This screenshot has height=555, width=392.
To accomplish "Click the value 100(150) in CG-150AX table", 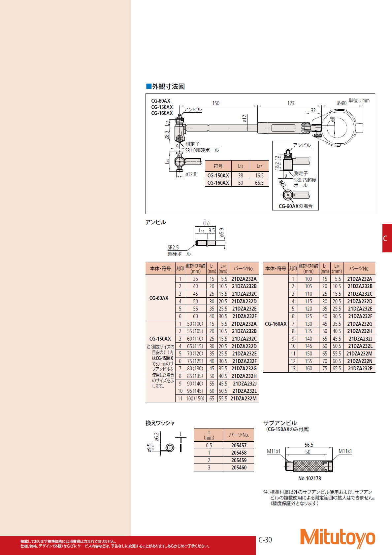I will point(195,398).
